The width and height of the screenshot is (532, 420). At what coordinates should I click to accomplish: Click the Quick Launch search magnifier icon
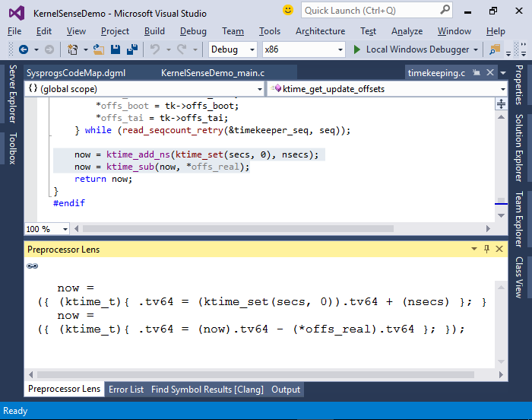(x=445, y=10)
